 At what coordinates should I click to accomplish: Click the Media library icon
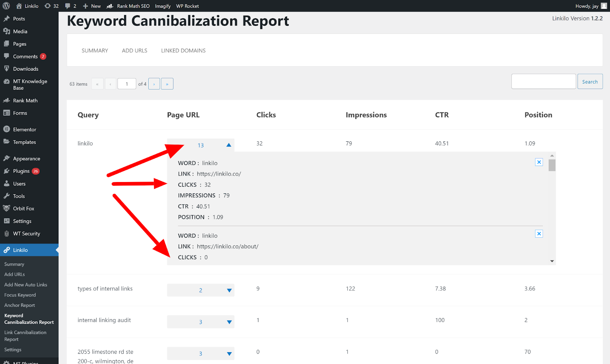(6, 31)
